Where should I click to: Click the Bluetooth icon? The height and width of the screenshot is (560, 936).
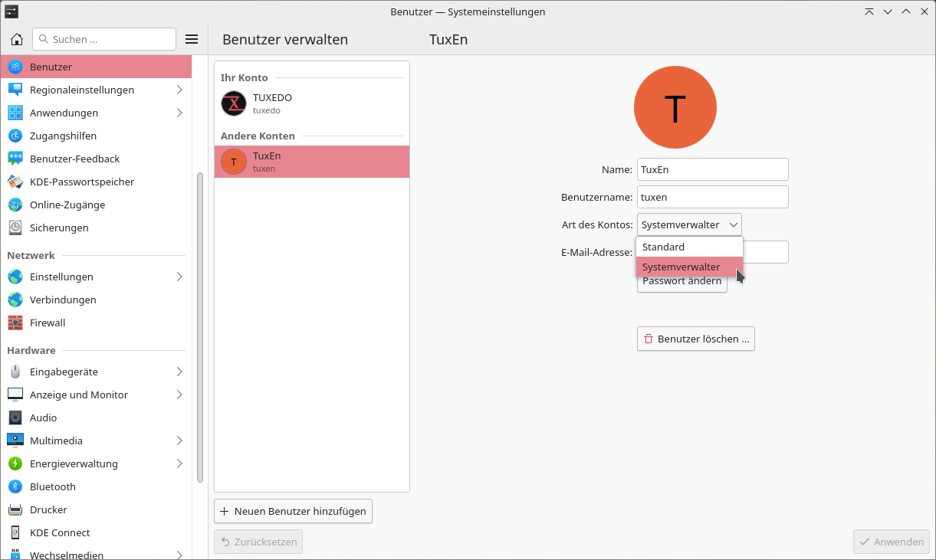pos(15,486)
